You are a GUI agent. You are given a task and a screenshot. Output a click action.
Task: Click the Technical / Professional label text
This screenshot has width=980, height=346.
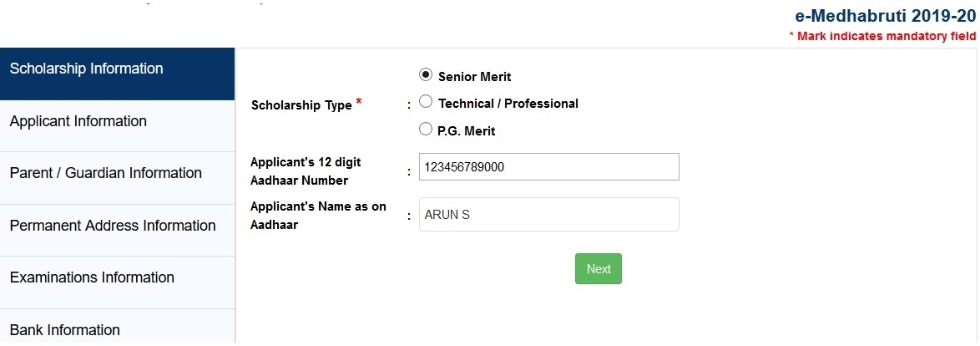point(508,104)
